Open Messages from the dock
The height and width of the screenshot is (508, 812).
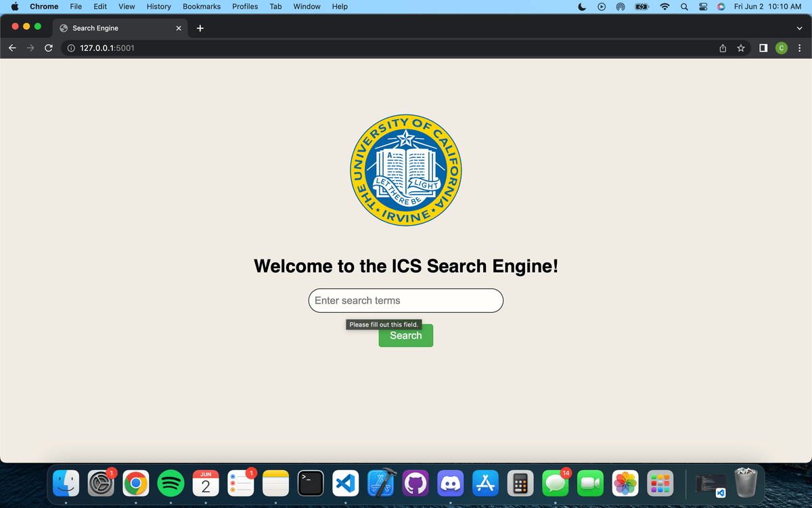(x=556, y=483)
